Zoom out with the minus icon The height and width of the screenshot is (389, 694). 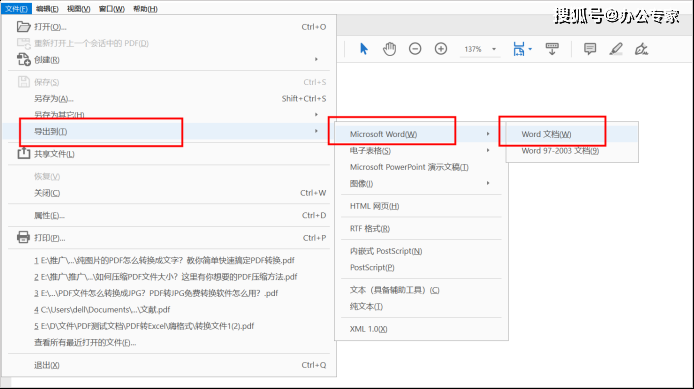[x=415, y=49]
